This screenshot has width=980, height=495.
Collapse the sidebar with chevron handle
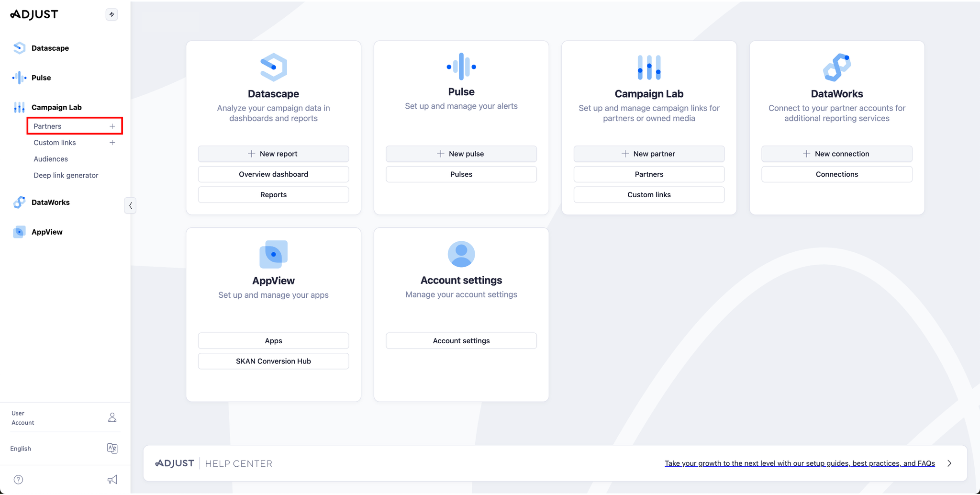130,205
